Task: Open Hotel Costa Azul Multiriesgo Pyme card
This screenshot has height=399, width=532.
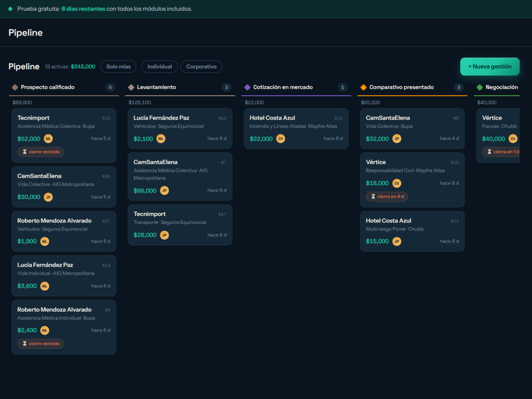Action: (412, 231)
